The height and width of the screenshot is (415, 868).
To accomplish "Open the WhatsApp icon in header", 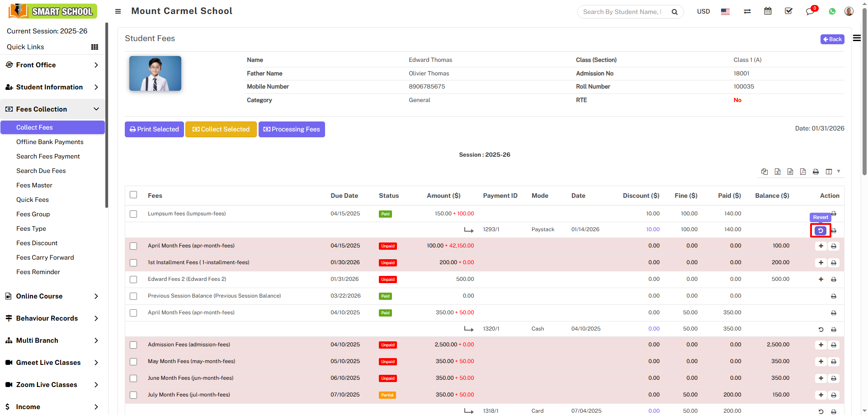I will click(x=832, y=12).
